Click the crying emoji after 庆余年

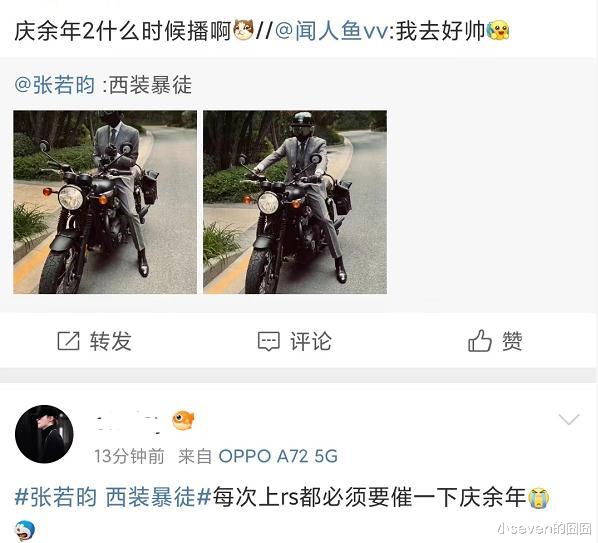pyautogui.click(x=538, y=498)
